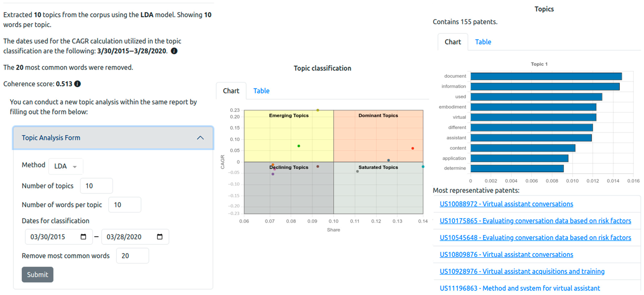Screen dimensions: 644x295
Task: Open the Method LDA dropdown
Action: [66, 166]
